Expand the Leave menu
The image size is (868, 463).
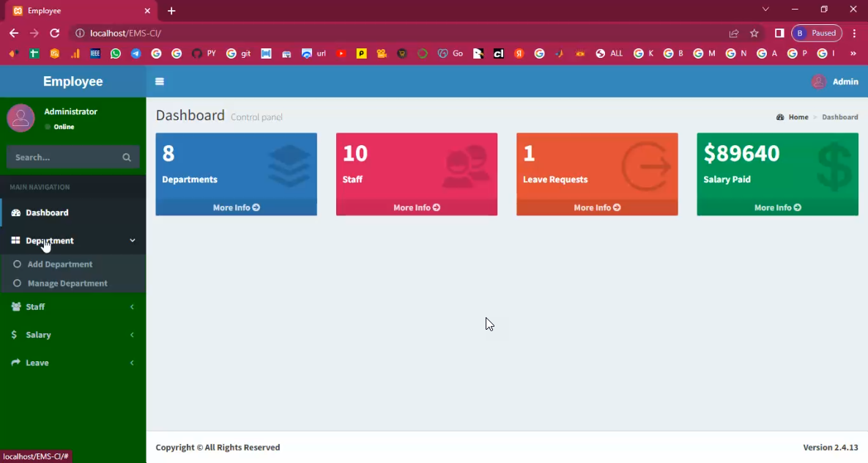73,363
